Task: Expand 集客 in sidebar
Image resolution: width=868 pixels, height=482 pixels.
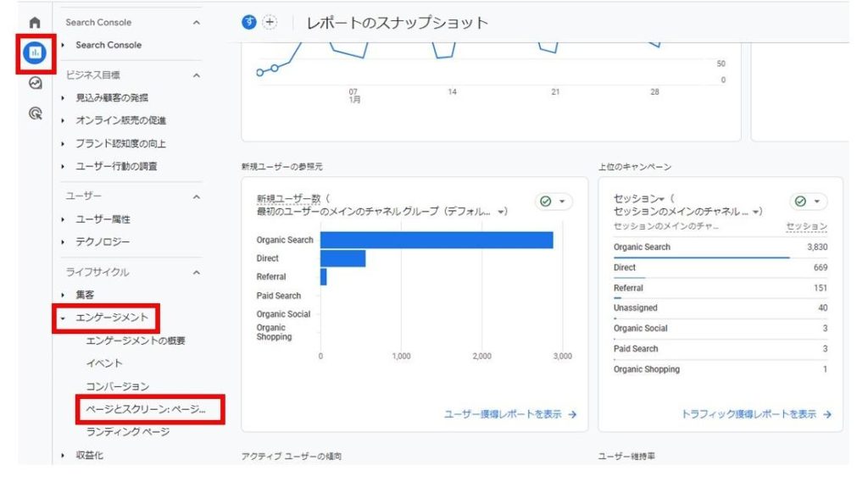Action: click(x=63, y=296)
